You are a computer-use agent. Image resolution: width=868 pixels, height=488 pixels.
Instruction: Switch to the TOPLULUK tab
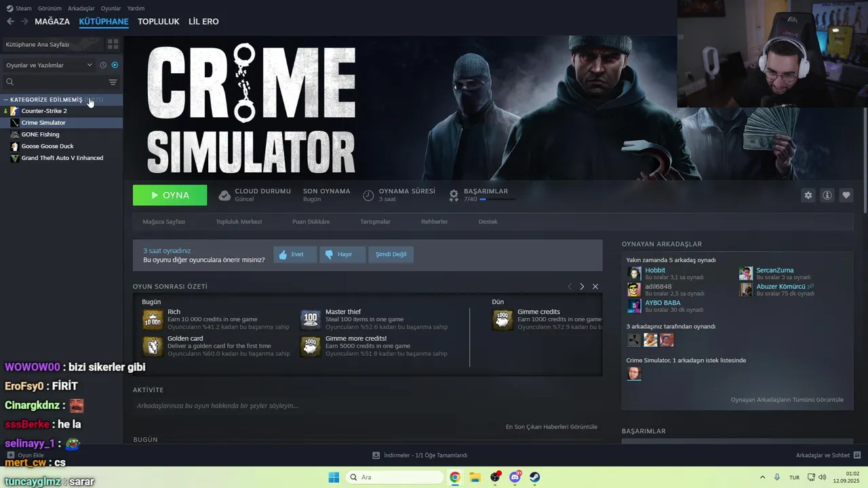pyautogui.click(x=159, y=22)
